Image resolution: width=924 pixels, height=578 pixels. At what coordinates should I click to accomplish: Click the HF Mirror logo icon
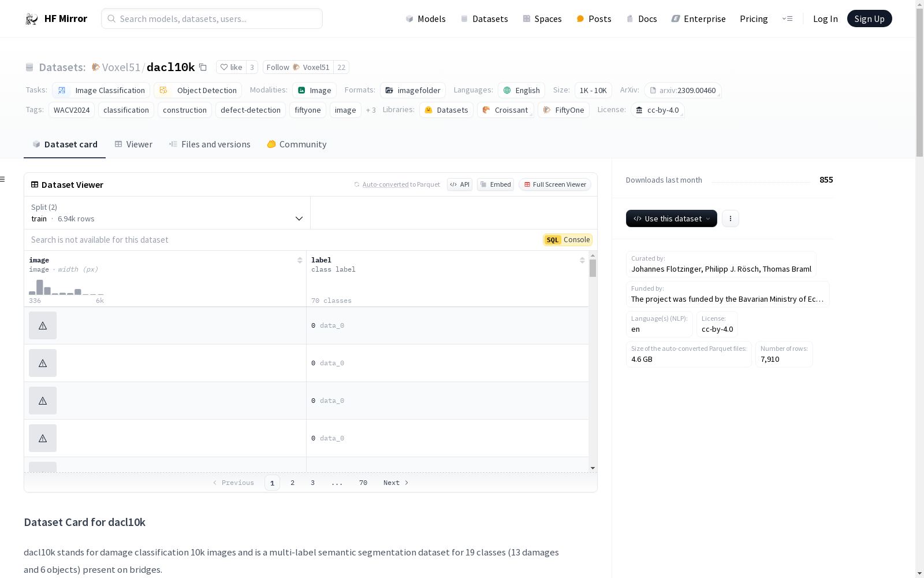[32, 19]
